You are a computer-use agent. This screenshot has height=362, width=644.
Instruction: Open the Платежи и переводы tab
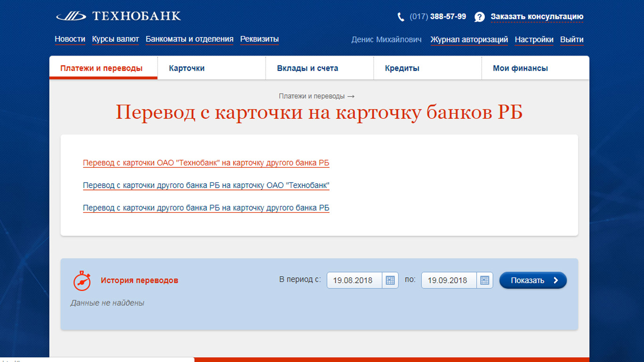(x=103, y=68)
